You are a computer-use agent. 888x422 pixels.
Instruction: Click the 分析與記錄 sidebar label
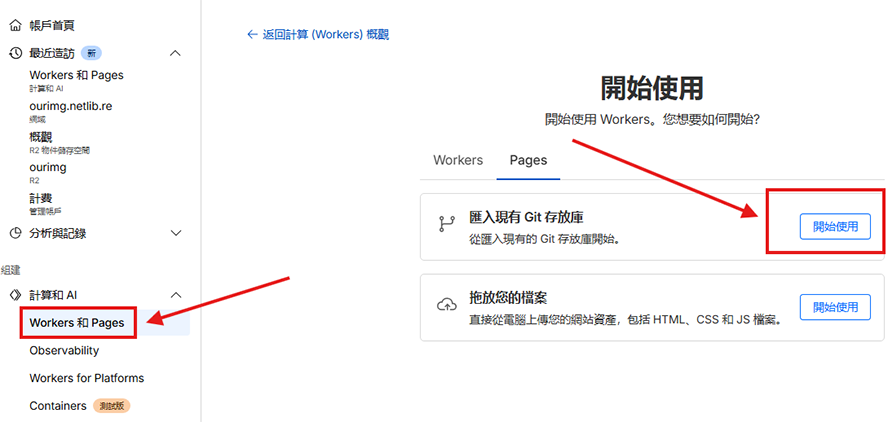[x=58, y=233]
